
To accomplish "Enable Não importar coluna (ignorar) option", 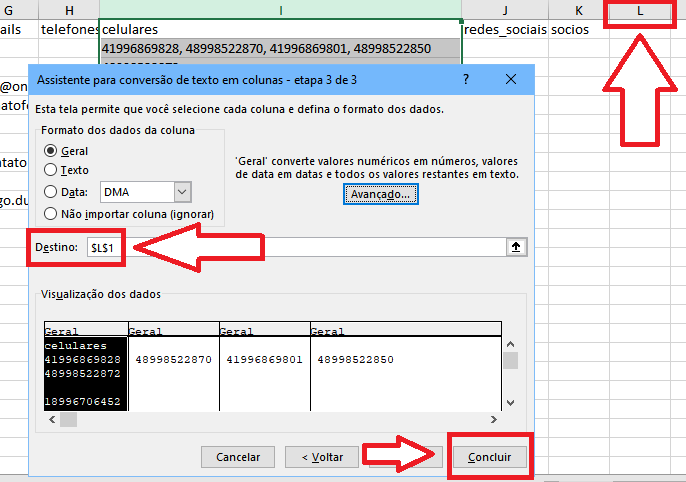I will [x=51, y=213].
